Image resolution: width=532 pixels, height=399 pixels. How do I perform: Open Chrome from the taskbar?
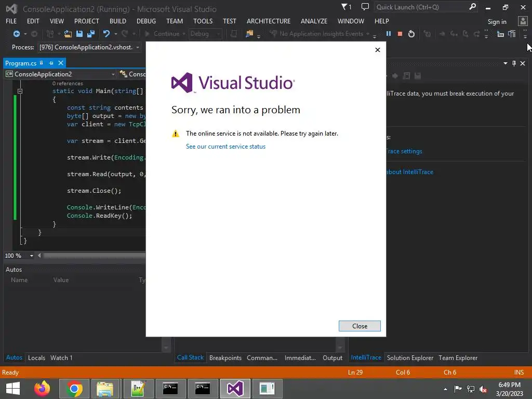(74, 389)
